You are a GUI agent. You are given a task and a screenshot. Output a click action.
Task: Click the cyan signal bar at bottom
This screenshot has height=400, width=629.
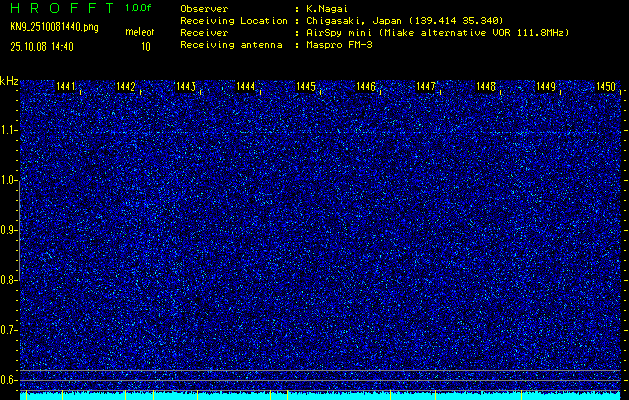pyautogui.click(x=320, y=395)
